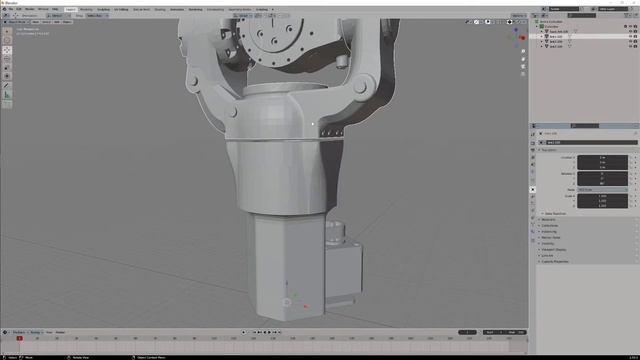Play the animation forward
The image size is (640, 360).
coord(269,332)
